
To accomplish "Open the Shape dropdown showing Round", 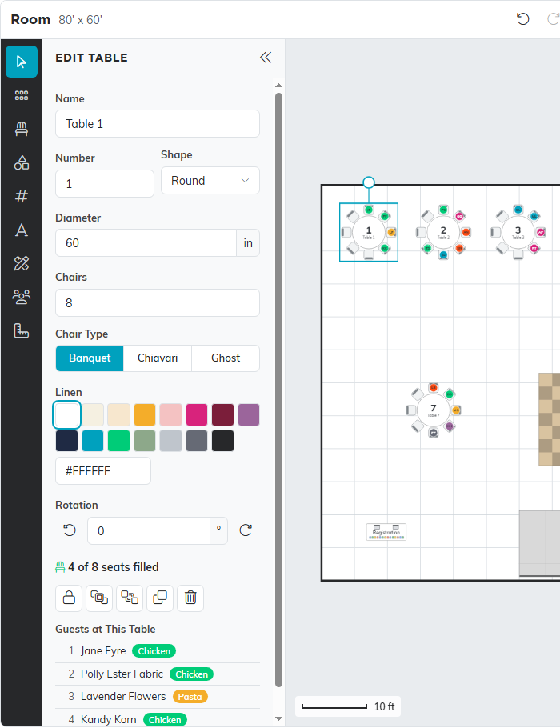I will tap(210, 181).
